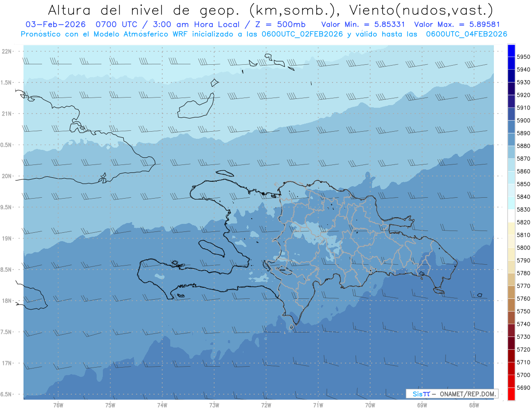Click the "Valor Min. = 5.85331" readout
The height and width of the screenshot is (411, 532).
pyautogui.click(x=363, y=24)
